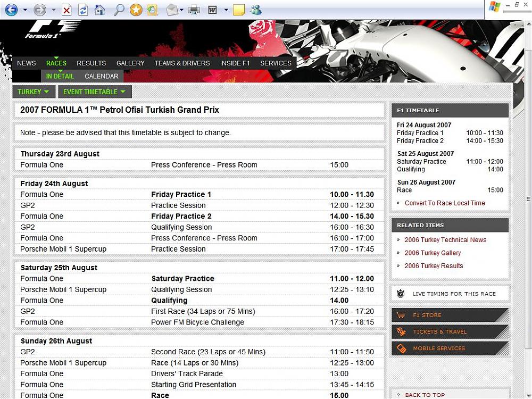This screenshot has height=399, width=532.
Task: Click the Print printer icon
Action: [x=194, y=10]
